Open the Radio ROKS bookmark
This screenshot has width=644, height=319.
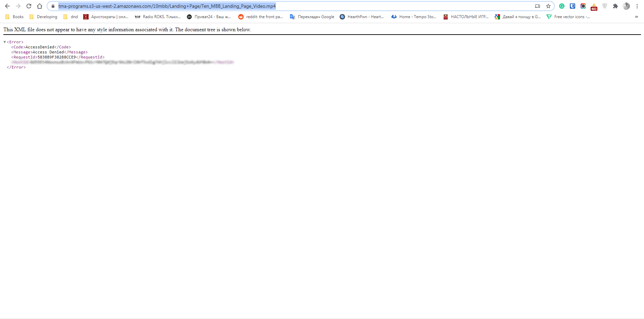coord(158,17)
